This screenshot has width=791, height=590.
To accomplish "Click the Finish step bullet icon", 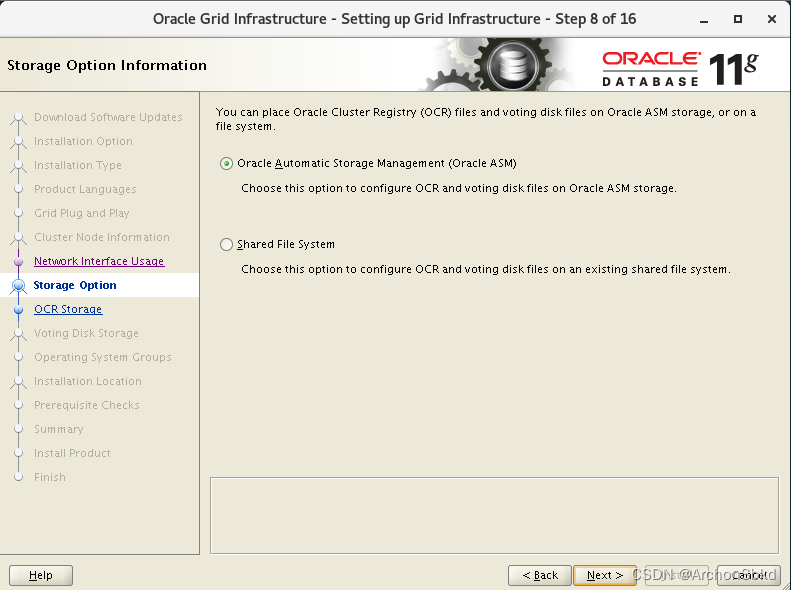I will click(x=19, y=477).
